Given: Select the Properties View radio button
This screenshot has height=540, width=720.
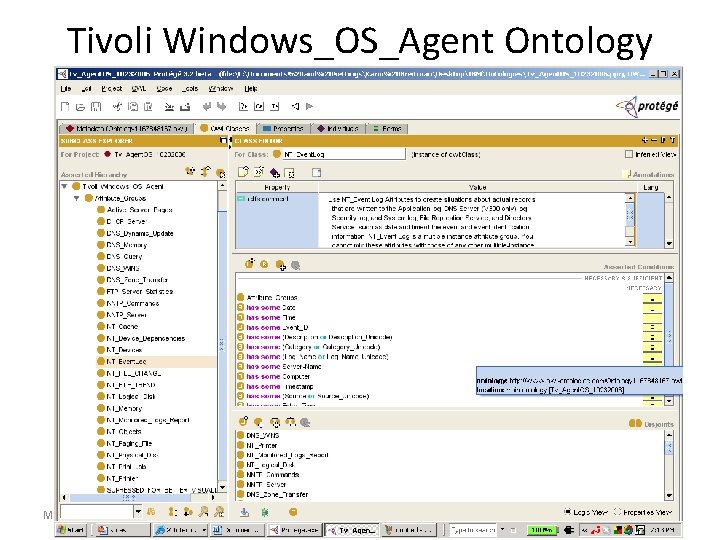Looking at the screenshot, I should (x=617, y=512).
